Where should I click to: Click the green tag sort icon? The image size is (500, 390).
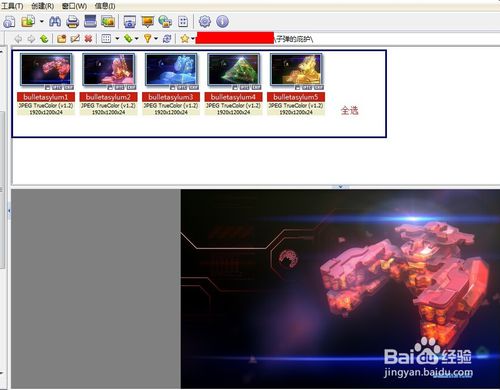pos(128,39)
